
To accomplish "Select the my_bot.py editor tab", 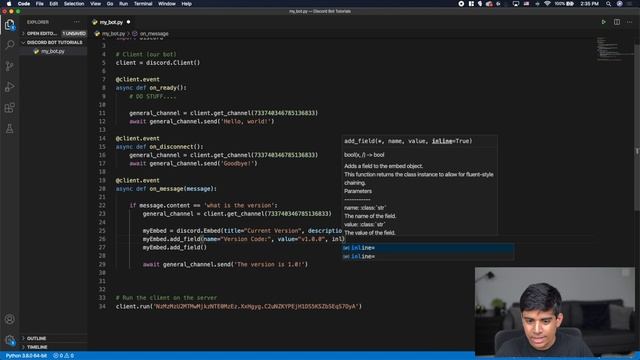I will tap(111, 22).
